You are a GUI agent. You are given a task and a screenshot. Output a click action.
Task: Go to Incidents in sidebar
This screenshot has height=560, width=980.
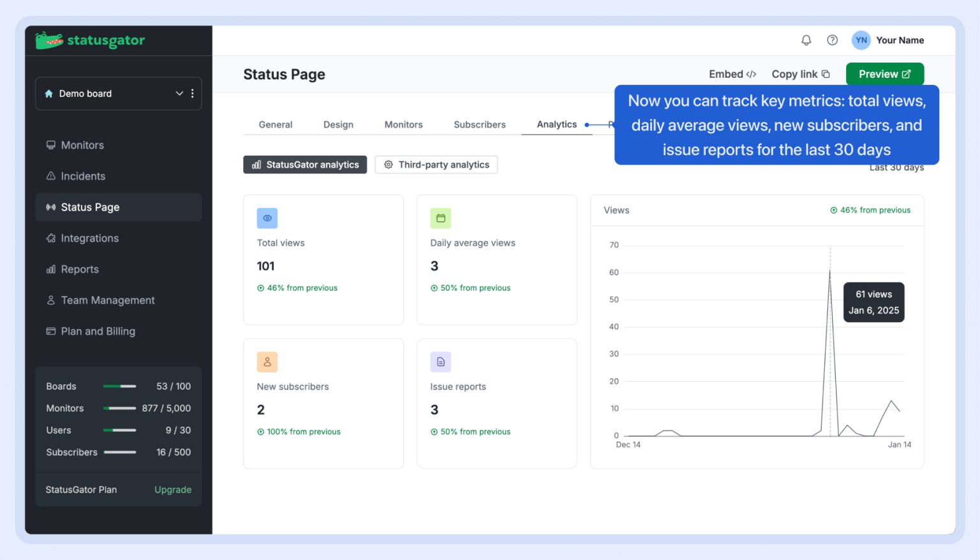tap(119, 176)
